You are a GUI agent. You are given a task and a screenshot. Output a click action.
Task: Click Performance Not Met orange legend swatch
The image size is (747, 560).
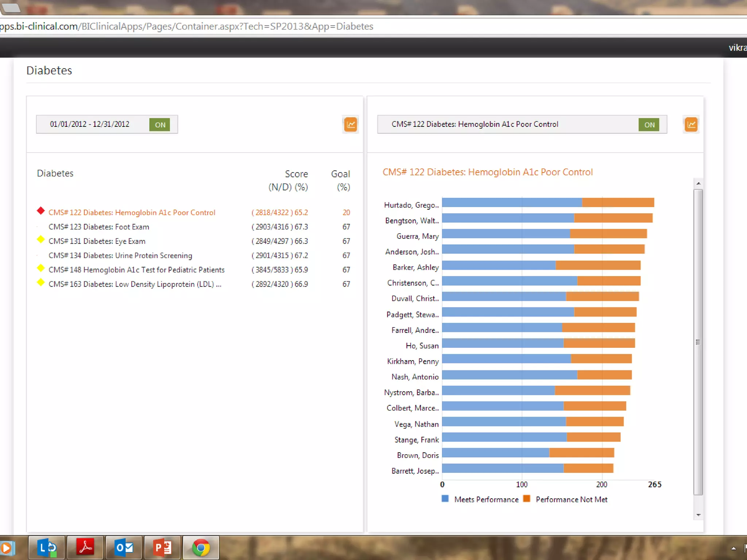point(526,499)
